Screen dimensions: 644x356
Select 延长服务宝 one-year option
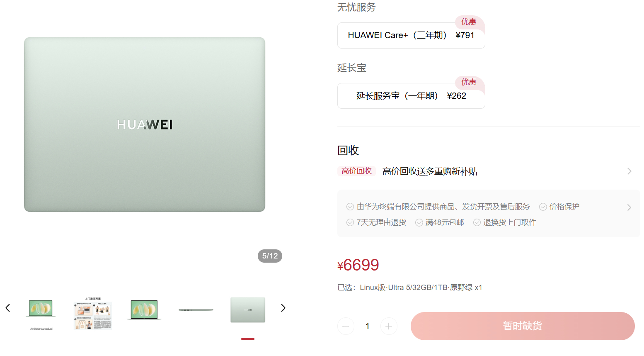click(x=411, y=96)
